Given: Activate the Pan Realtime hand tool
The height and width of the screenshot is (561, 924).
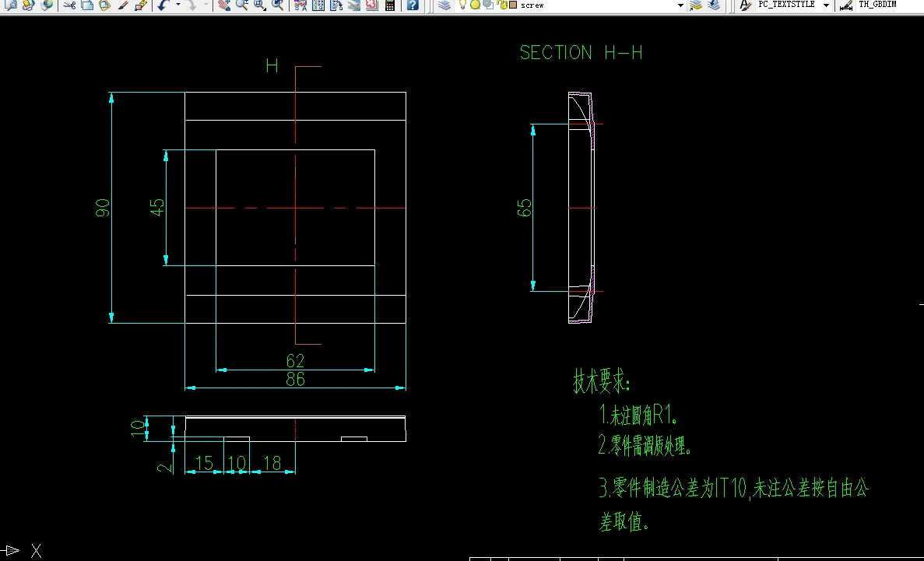Looking at the screenshot, I should coord(224,5).
